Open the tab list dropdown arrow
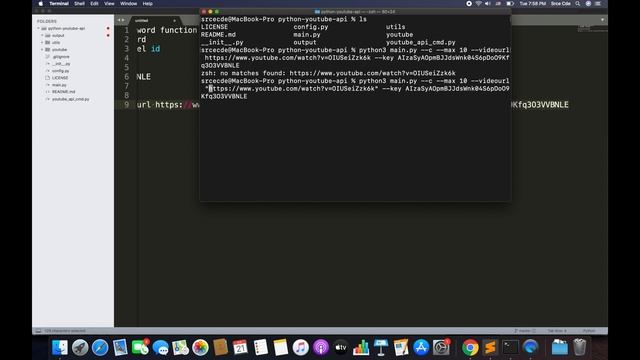The width and height of the screenshot is (640, 360). tap(602, 20)
